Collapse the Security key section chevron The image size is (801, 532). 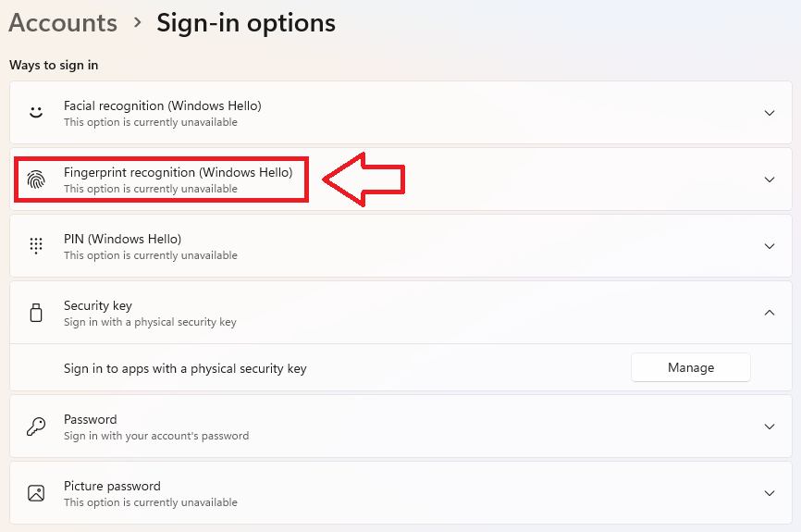769,313
